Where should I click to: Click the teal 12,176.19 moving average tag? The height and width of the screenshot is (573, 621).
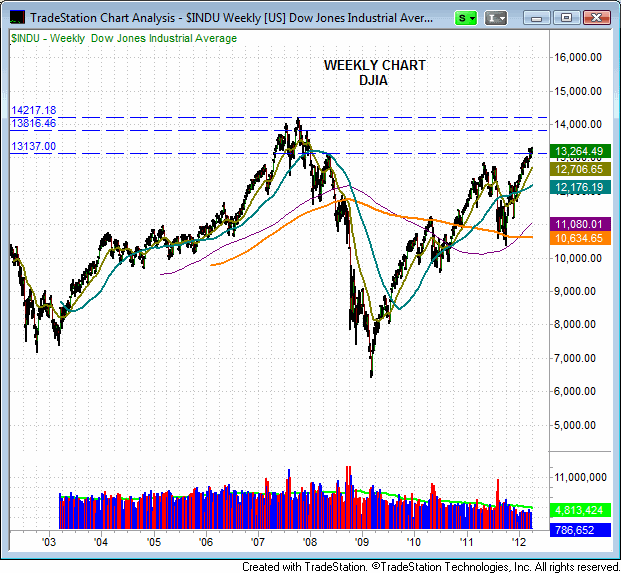pyautogui.click(x=576, y=187)
